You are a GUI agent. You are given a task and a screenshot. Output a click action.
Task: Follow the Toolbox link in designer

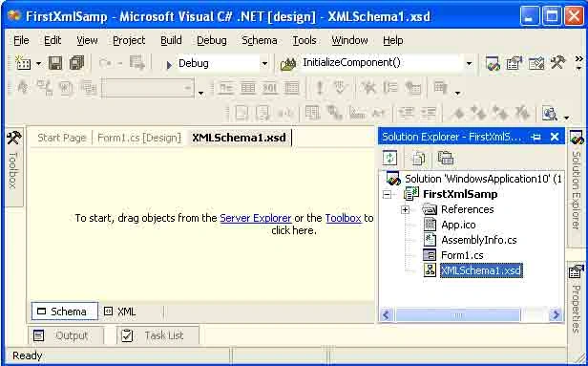(x=343, y=218)
